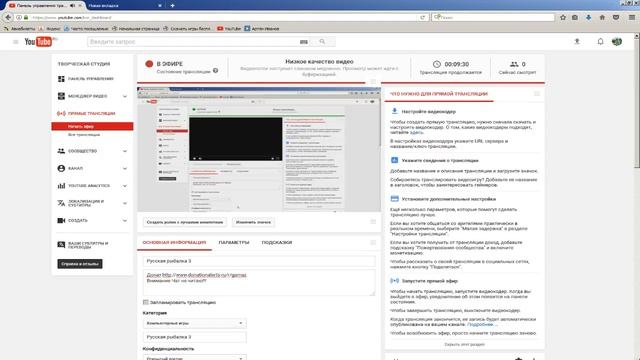Open the browser downloads arrow
Screen dimensions: 640x360
[588, 18]
